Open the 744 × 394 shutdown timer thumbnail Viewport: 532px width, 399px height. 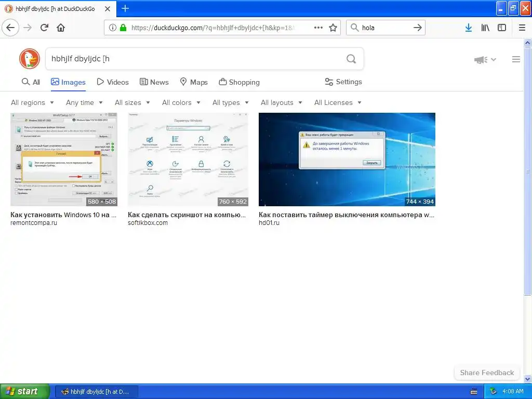pos(347,159)
